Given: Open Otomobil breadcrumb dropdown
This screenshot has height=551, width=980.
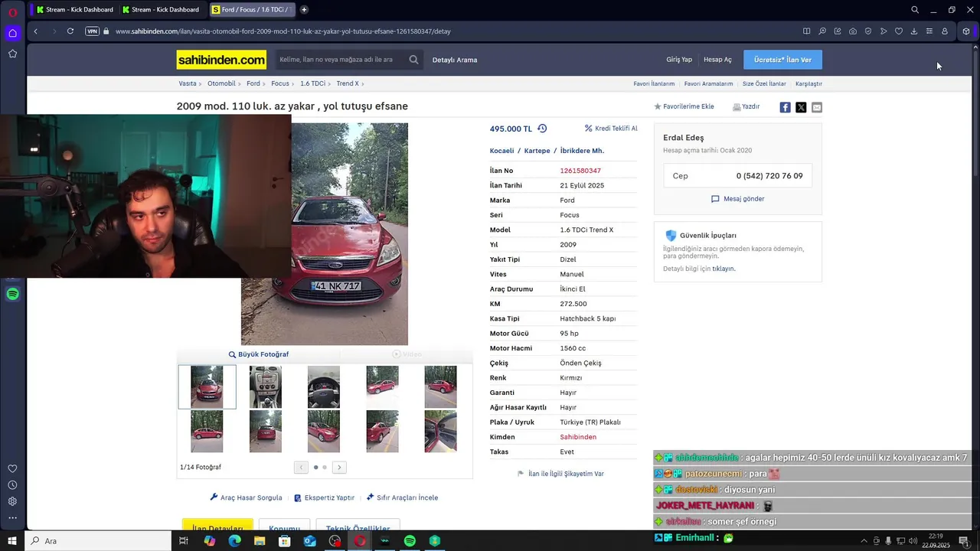Looking at the screenshot, I should pos(224,83).
